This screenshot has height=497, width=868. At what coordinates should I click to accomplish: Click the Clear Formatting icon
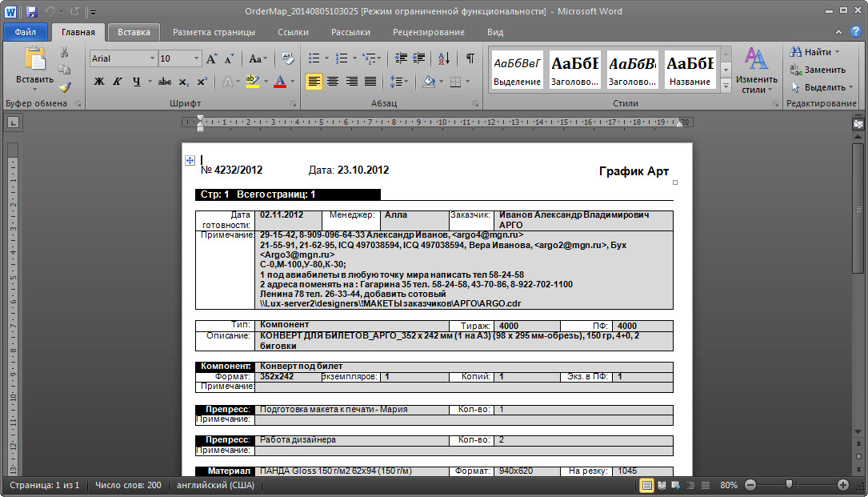(287, 58)
